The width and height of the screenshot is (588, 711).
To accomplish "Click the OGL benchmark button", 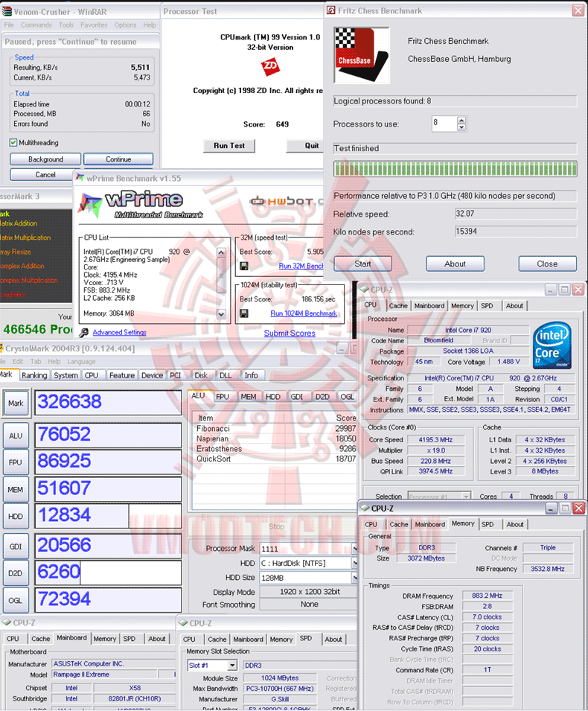I will click(16, 600).
